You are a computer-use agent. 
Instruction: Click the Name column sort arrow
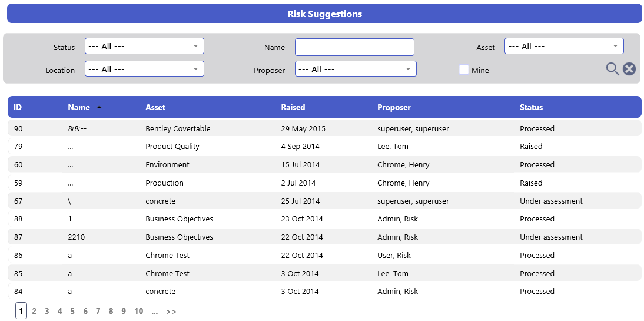[x=99, y=107]
